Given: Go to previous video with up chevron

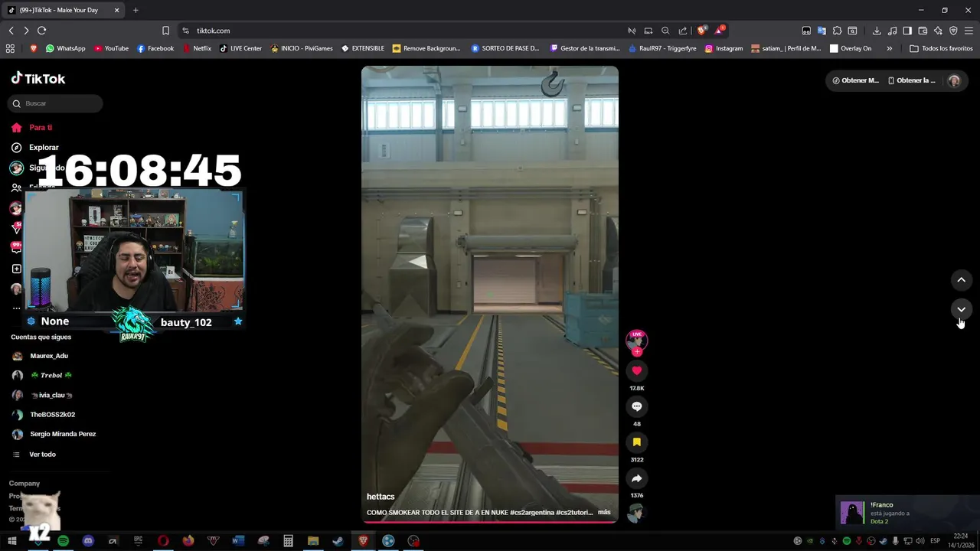Looking at the screenshot, I should point(962,280).
